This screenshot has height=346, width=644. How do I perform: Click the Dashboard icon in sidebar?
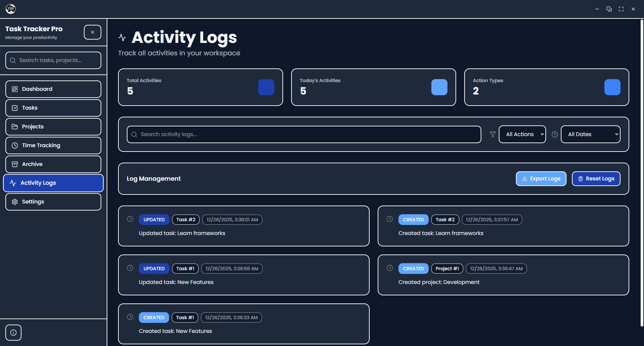(14, 89)
